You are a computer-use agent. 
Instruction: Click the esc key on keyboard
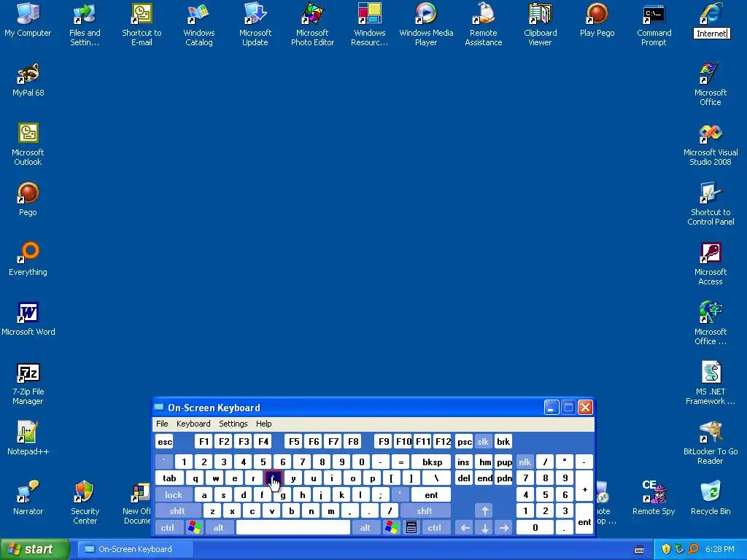click(x=165, y=441)
